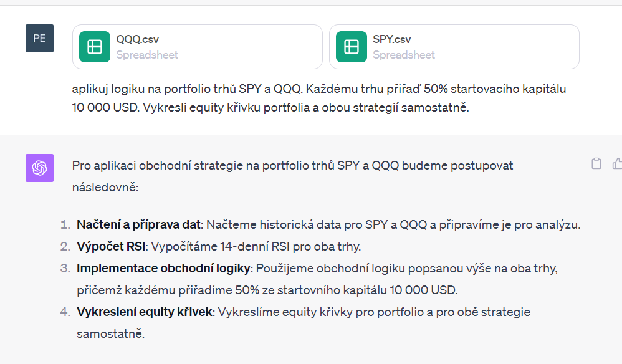622x364 pixels.
Task: Click the bold 'Načtení a příprava dat' heading
Action: 138,224
